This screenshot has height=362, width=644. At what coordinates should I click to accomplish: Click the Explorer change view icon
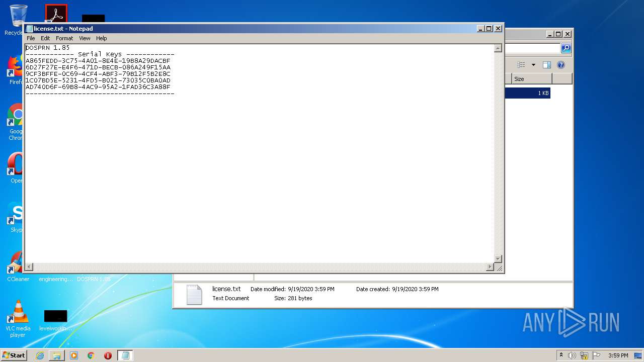521,65
